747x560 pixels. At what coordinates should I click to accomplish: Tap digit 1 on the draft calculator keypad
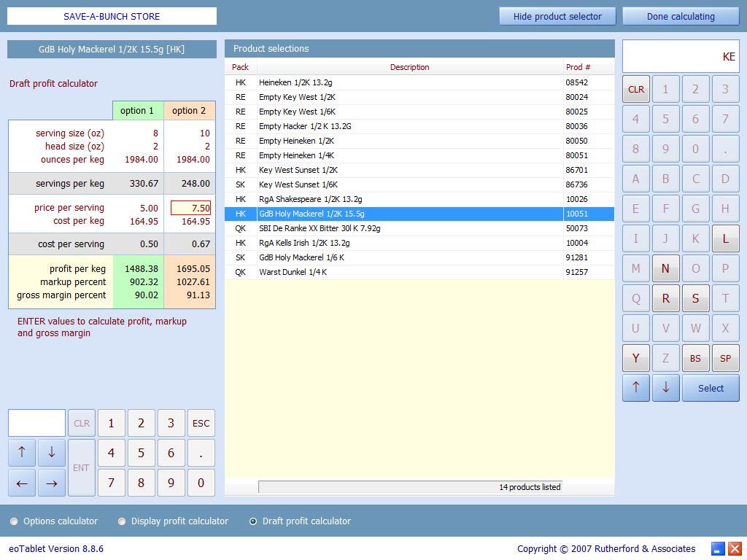pos(111,423)
